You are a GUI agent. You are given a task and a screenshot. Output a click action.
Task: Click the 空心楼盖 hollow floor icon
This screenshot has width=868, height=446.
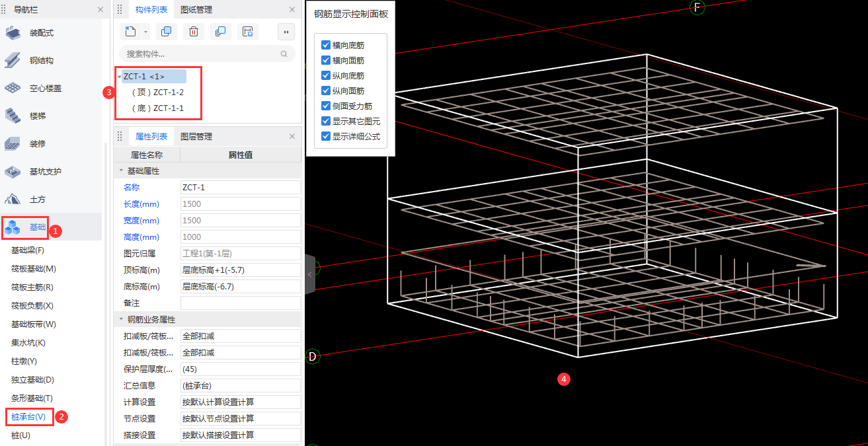click(13, 88)
